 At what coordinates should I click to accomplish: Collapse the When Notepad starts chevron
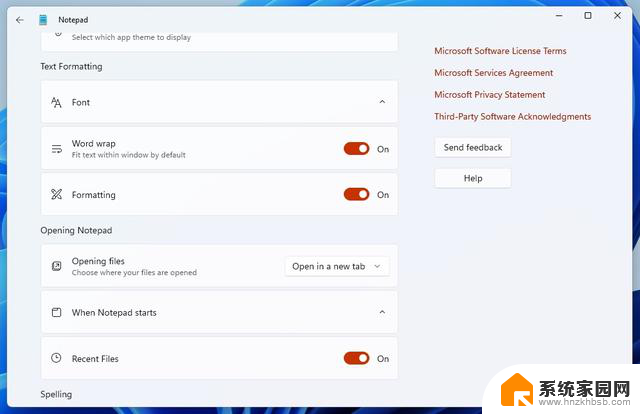[x=382, y=312]
